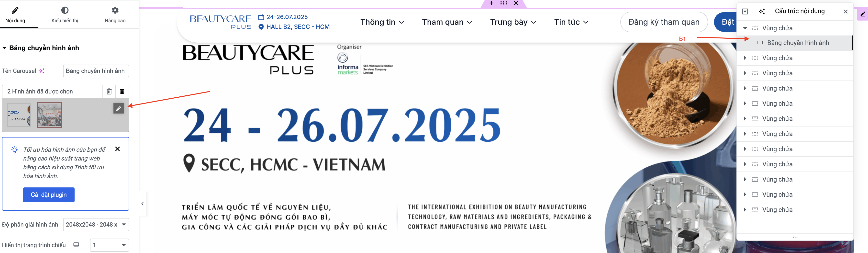This screenshot has height=253, width=868.
Task: Click the AI sparkle icon beside Tên Carousel
Action: pyautogui.click(x=42, y=71)
